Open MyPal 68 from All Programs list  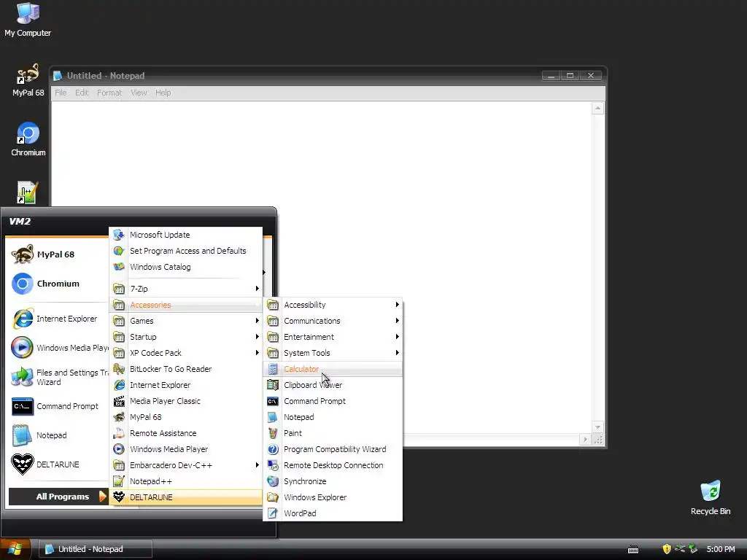pos(186,417)
